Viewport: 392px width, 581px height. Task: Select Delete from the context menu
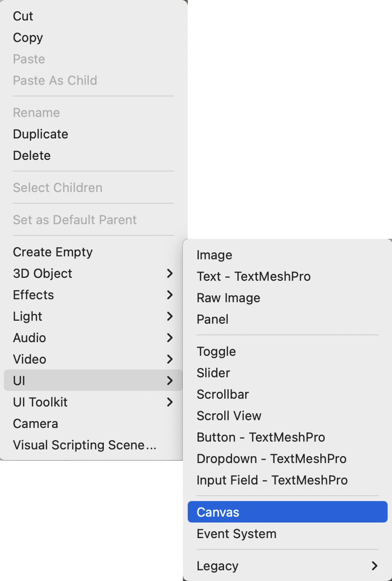(x=32, y=155)
